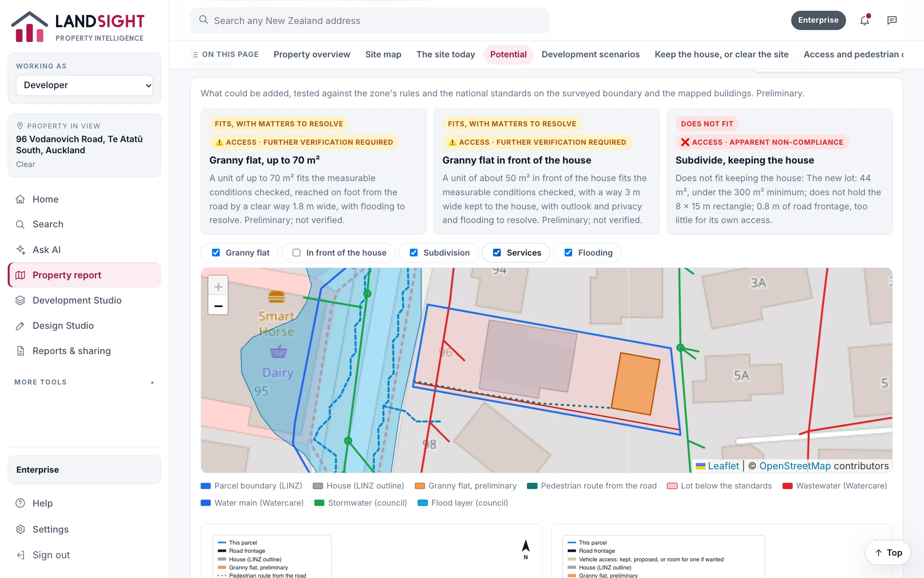Uncheck the Subdivision layer checkbox
This screenshot has height=578, width=924.
(414, 253)
